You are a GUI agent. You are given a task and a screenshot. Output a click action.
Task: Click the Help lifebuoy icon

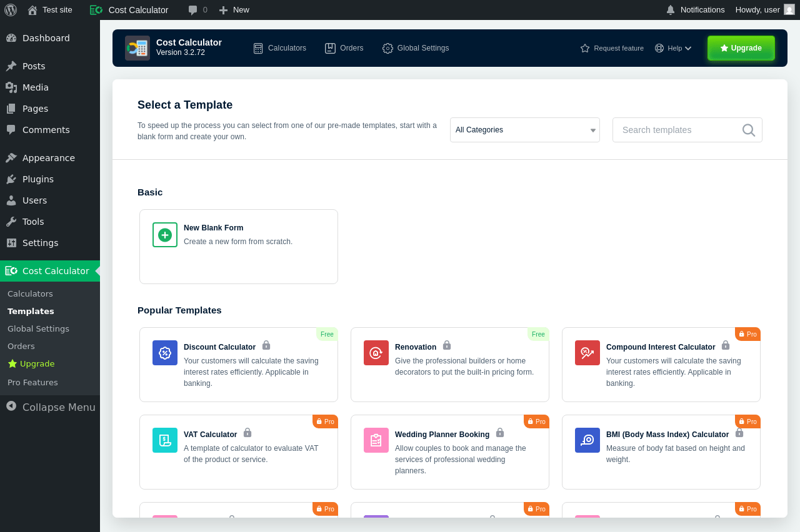coord(659,48)
